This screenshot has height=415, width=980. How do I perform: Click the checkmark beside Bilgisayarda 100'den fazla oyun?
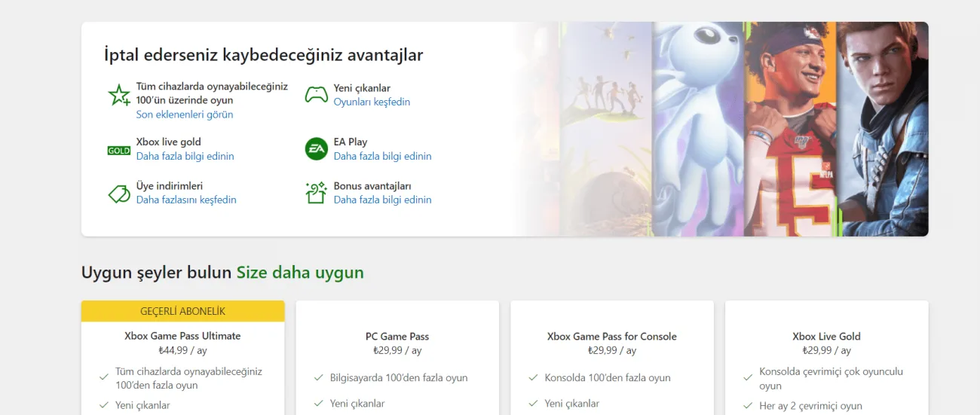pos(318,377)
